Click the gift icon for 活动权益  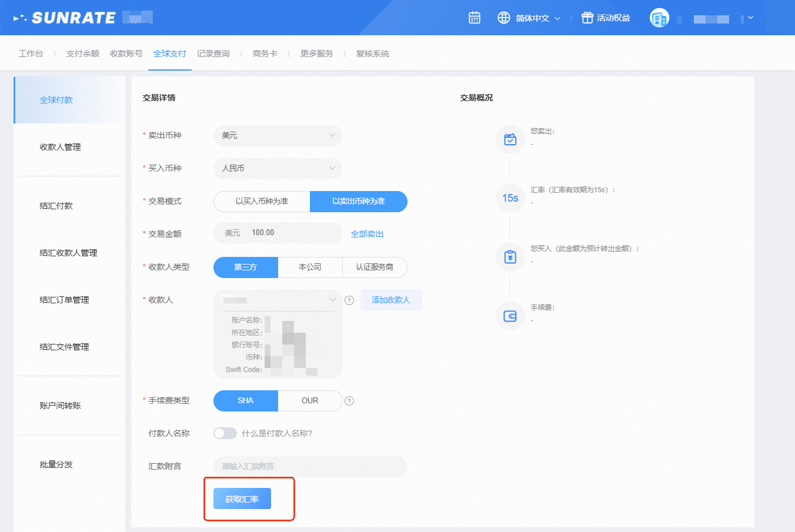pyautogui.click(x=587, y=18)
